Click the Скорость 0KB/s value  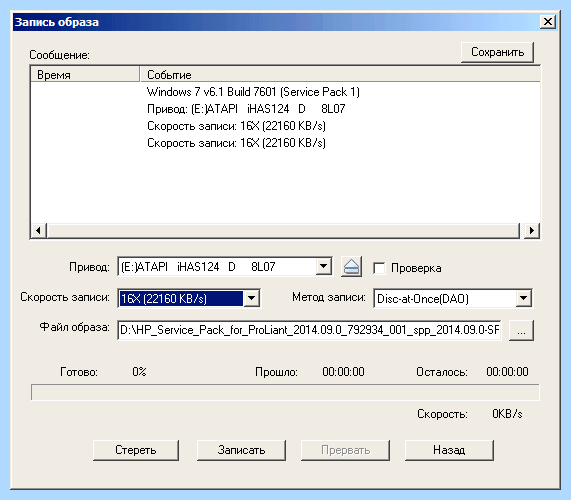click(x=507, y=414)
